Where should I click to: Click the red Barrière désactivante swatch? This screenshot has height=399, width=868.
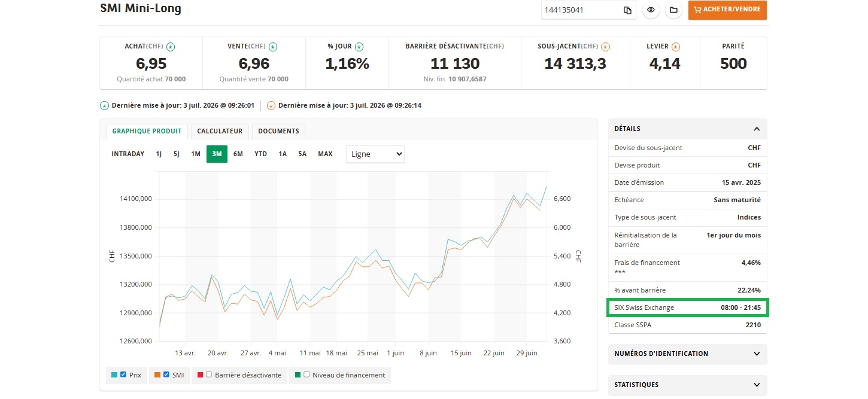tap(200, 375)
